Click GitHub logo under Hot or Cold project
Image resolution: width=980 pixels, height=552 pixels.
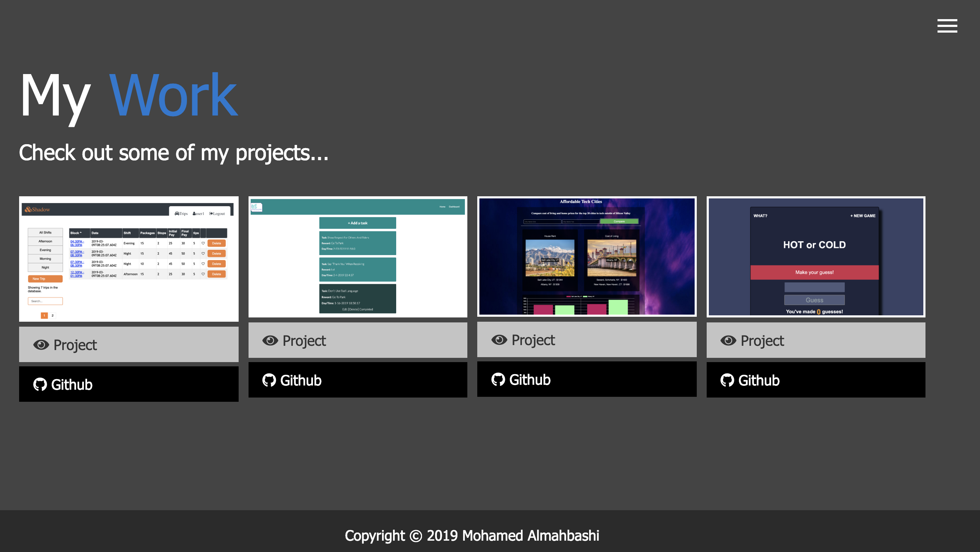(x=727, y=380)
